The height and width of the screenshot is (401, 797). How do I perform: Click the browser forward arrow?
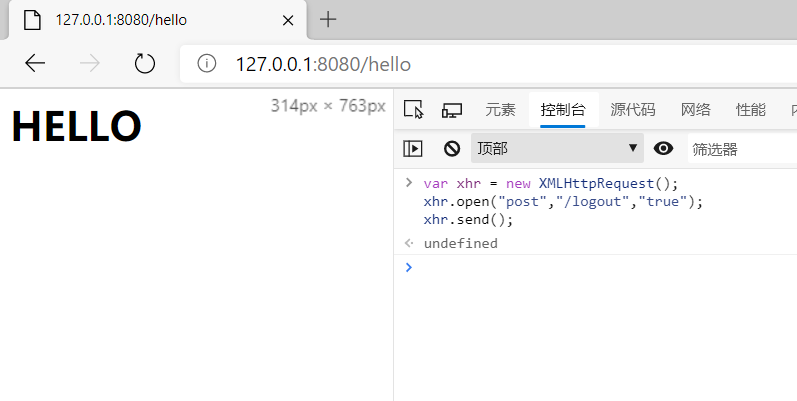pyautogui.click(x=90, y=64)
